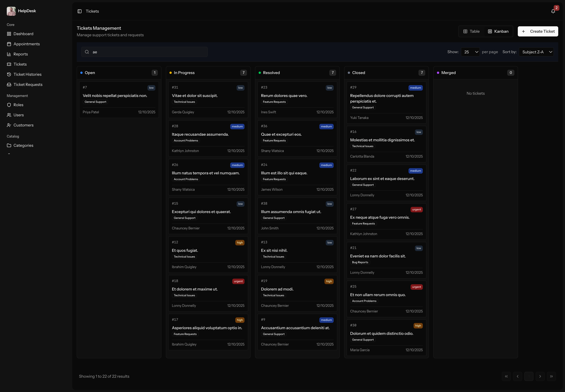This screenshot has height=392, width=565.
Task: Open ticket Dolorum et quidem distinctio odio
Action: click(x=386, y=338)
